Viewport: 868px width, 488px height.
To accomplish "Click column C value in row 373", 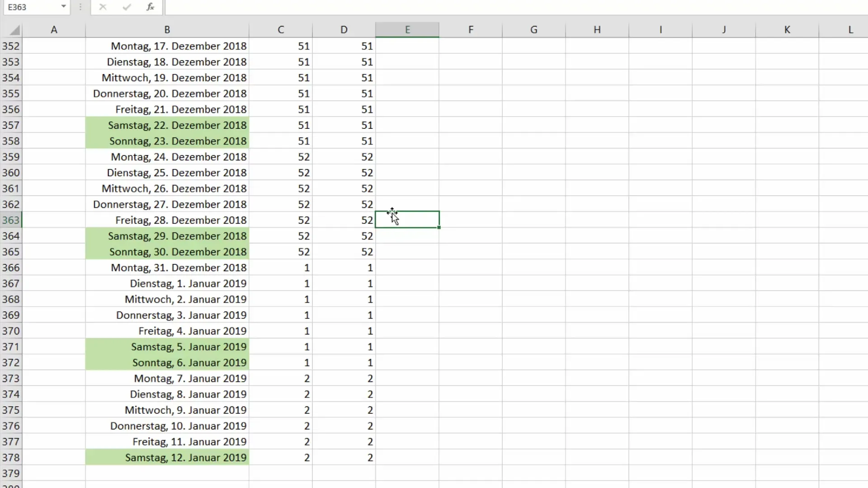I will tap(281, 378).
